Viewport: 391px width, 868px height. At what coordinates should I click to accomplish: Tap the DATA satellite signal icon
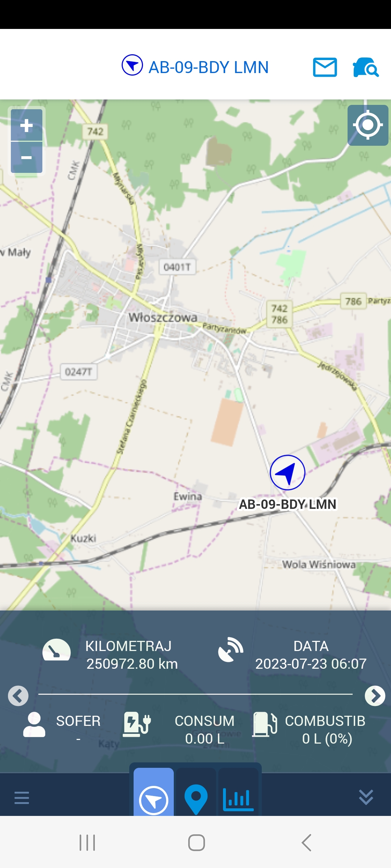coord(231,650)
